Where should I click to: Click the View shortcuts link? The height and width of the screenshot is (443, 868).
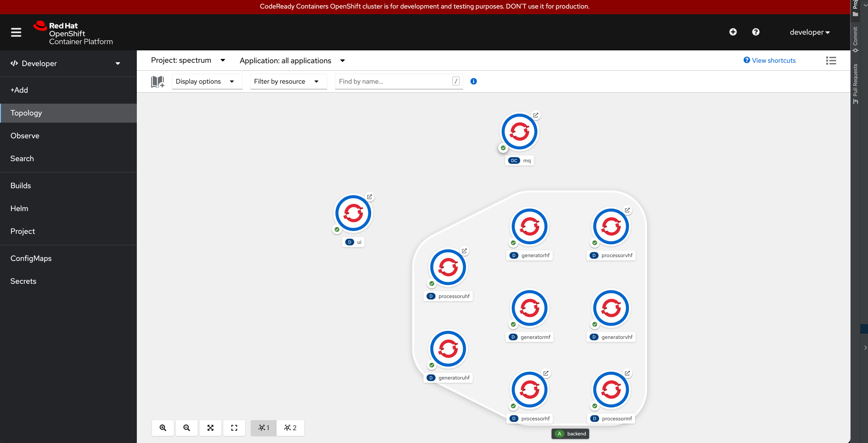coord(770,60)
